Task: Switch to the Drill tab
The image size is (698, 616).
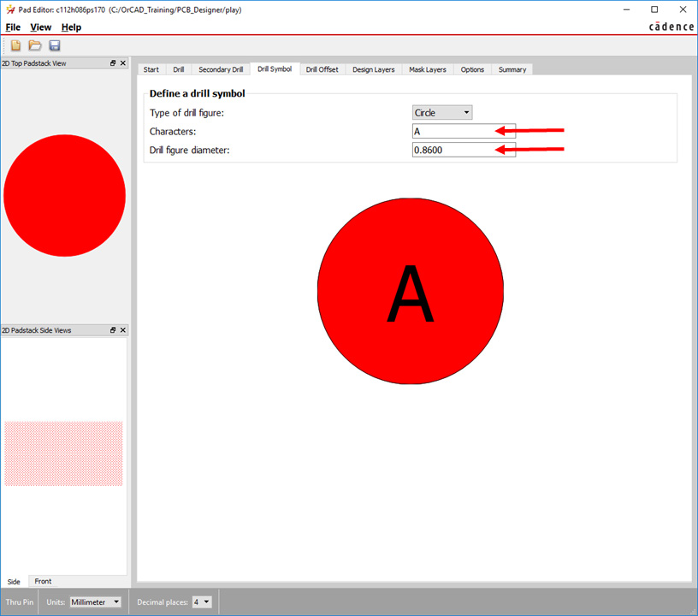Action: 179,69
